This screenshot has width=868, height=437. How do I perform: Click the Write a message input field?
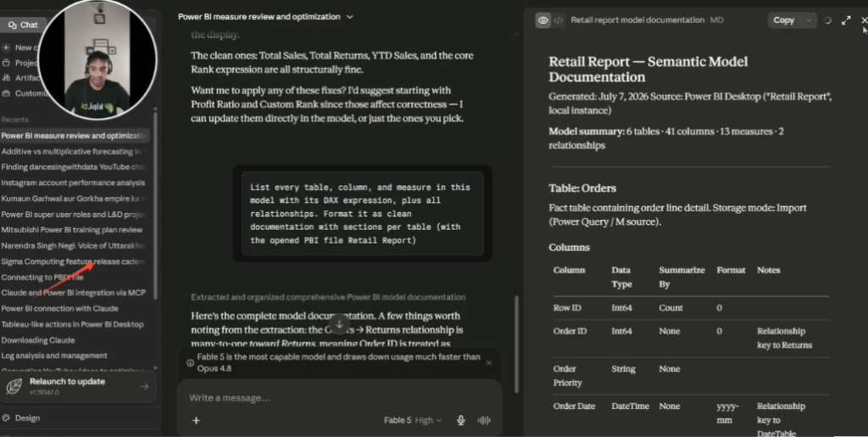tap(339, 398)
